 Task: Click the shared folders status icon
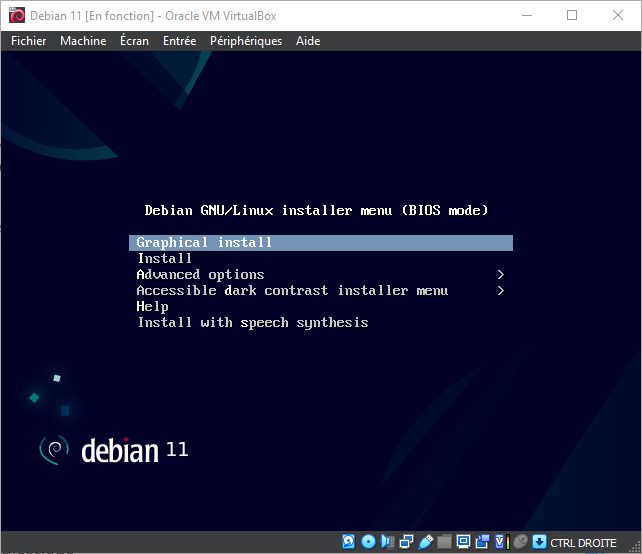(444, 542)
